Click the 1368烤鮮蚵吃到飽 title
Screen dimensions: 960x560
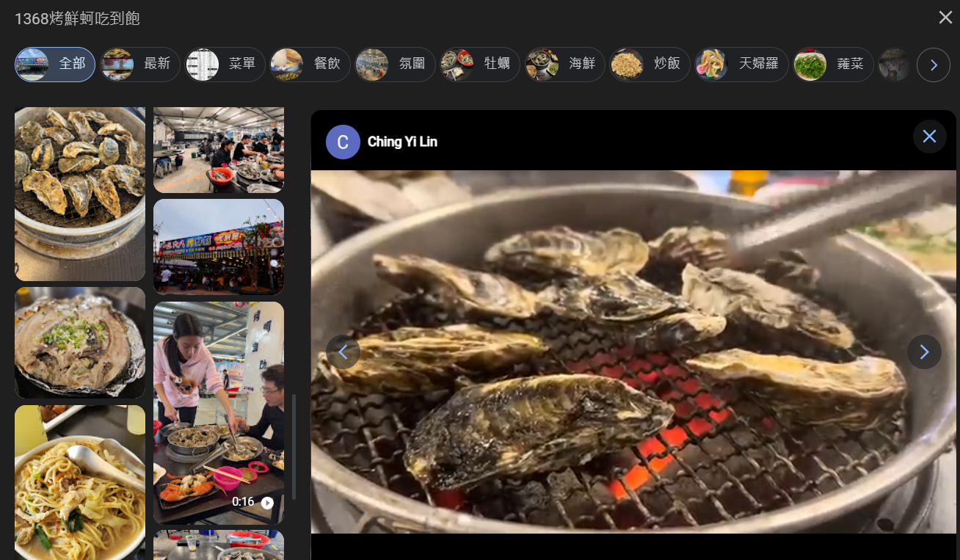point(77,18)
